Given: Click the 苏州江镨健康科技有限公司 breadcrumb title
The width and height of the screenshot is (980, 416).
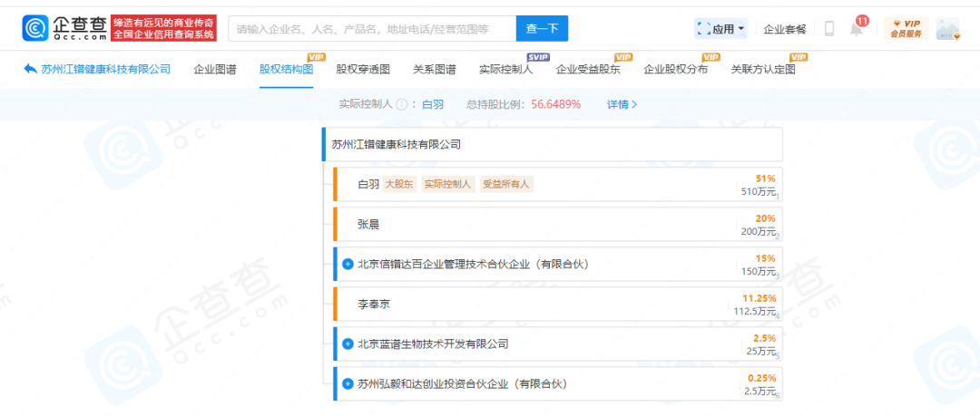Looking at the screenshot, I should (105, 69).
